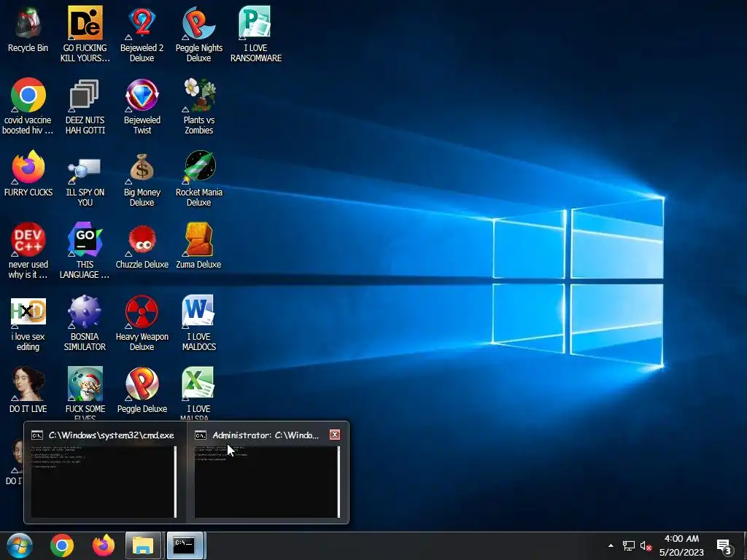Image resolution: width=747 pixels, height=560 pixels.
Task: Open the muted volume tray icon
Action: [646, 545]
